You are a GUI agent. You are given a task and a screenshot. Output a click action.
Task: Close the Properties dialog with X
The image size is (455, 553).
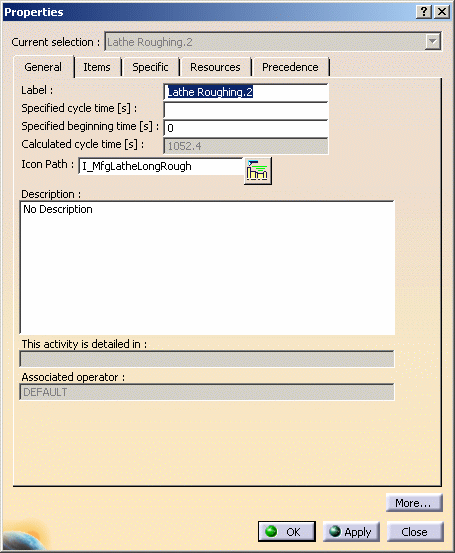[442, 12]
